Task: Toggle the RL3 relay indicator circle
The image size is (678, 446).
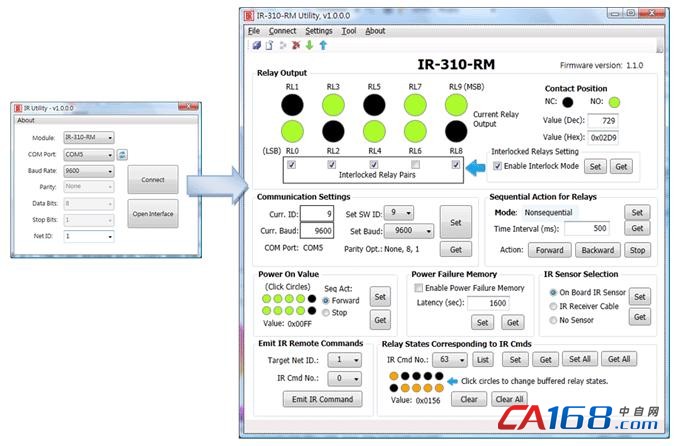Action: pos(333,105)
